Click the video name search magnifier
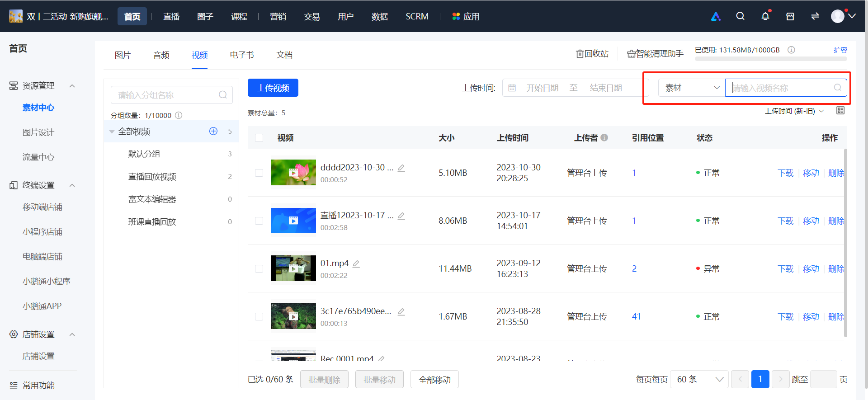The height and width of the screenshot is (400, 868). click(838, 88)
